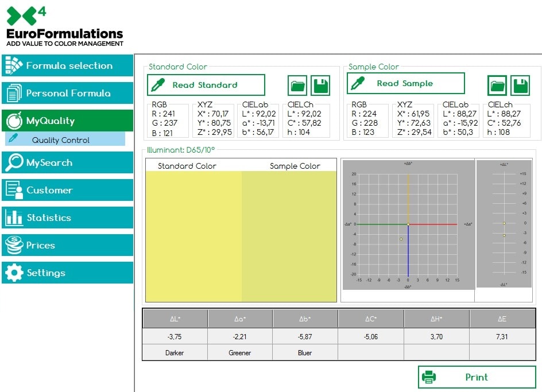
Task: Click the ΔC* value -5,06
Action: (371, 337)
